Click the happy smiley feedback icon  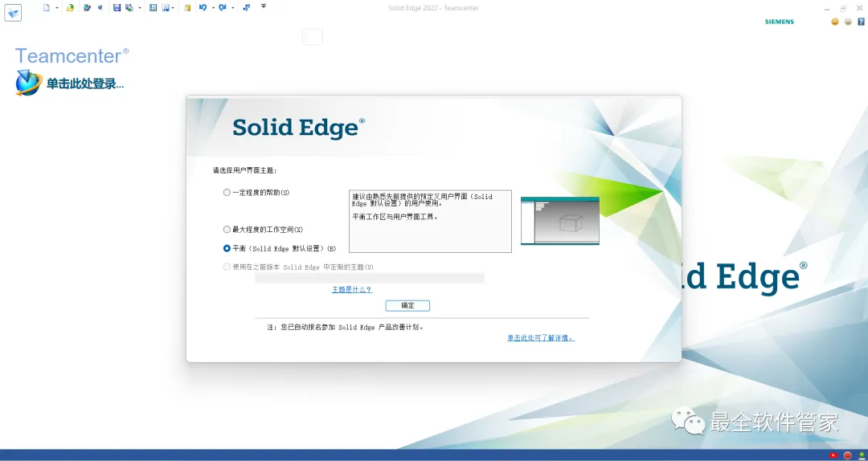pos(835,22)
